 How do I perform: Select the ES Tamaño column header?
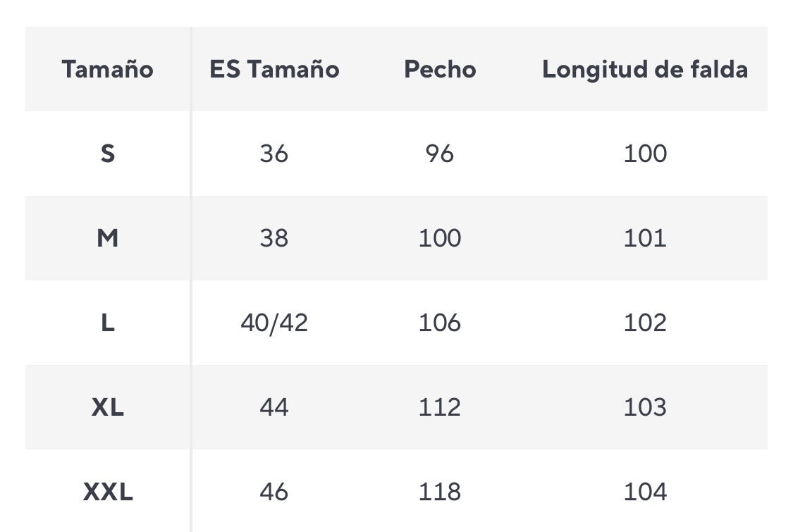274,69
